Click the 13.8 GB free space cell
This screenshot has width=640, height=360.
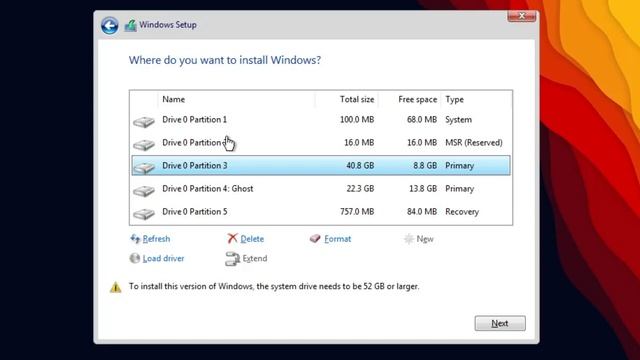pyautogui.click(x=423, y=189)
